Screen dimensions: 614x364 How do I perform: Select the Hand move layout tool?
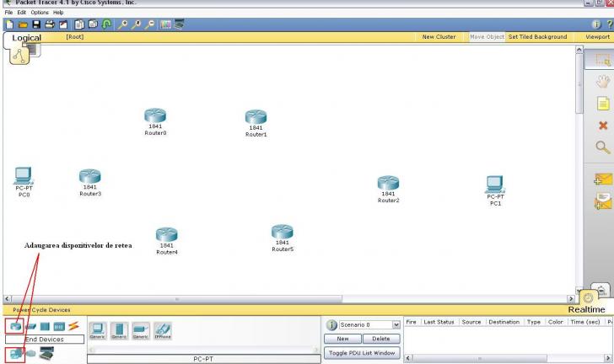(x=603, y=82)
